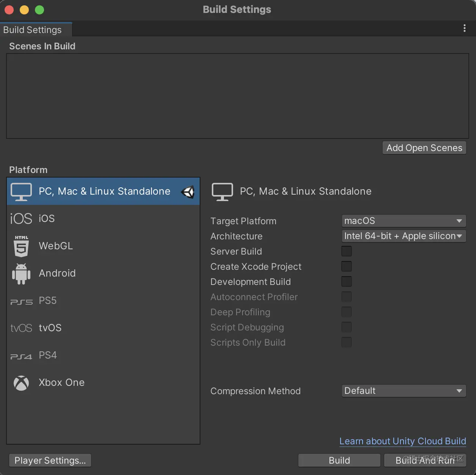Click the Create Xcode Project label
Screen dimensions: 476x475
tap(256, 267)
